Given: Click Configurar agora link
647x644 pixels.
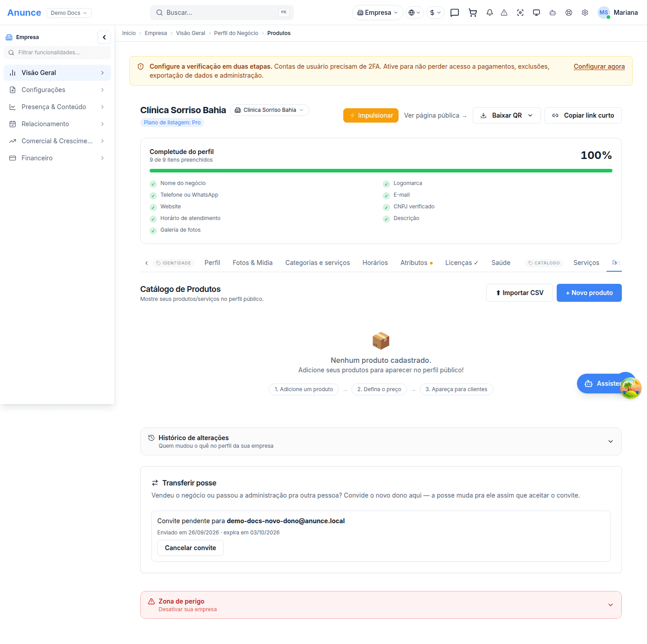Looking at the screenshot, I should [599, 66].
